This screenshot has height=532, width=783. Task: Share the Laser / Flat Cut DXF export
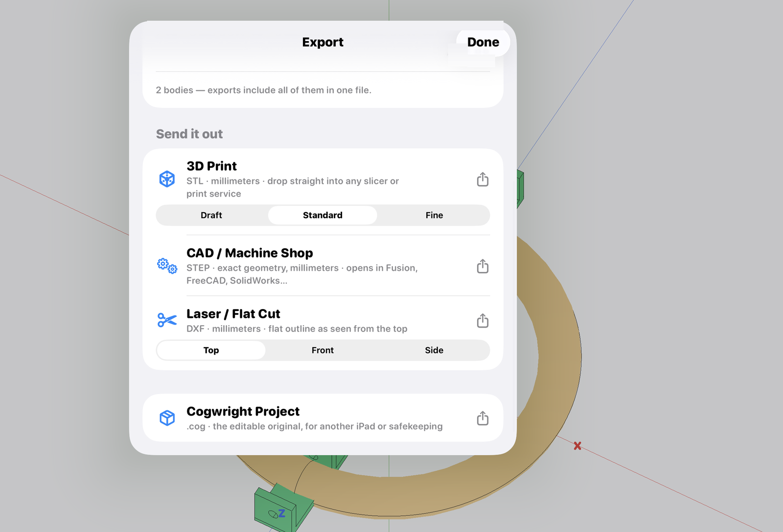point(483,321)
